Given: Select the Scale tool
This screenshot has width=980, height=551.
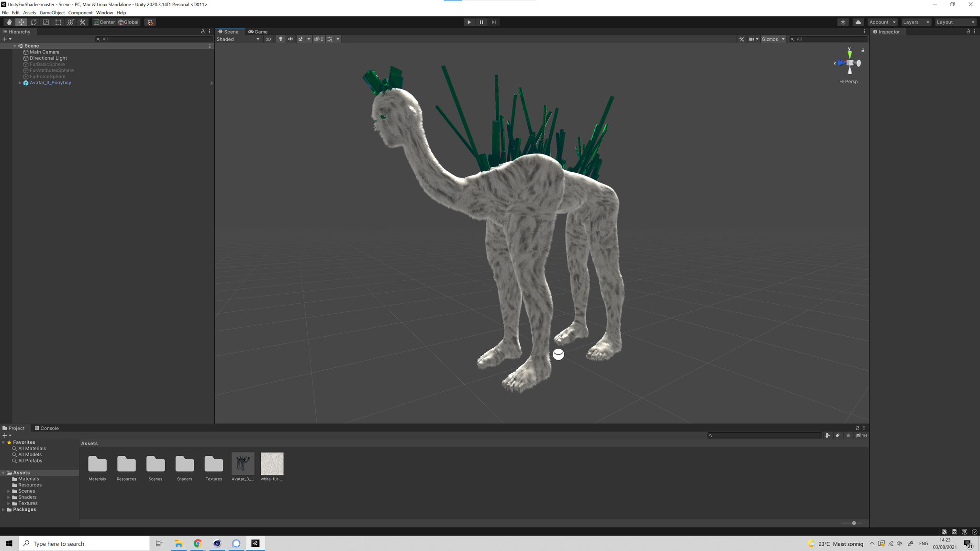Looking at the screenshot, I should click(x=46, y=22).
